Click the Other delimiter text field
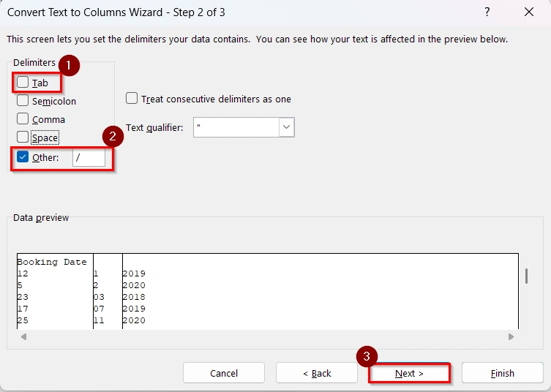This screenshot has width=551, height=392. pyautogui.click(x=89, y=158)
